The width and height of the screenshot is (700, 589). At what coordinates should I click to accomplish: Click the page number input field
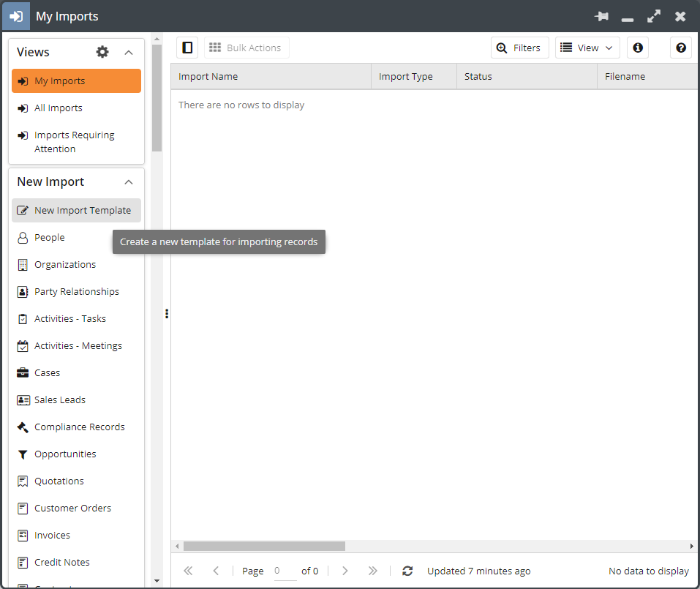click(x=285, y=571)
